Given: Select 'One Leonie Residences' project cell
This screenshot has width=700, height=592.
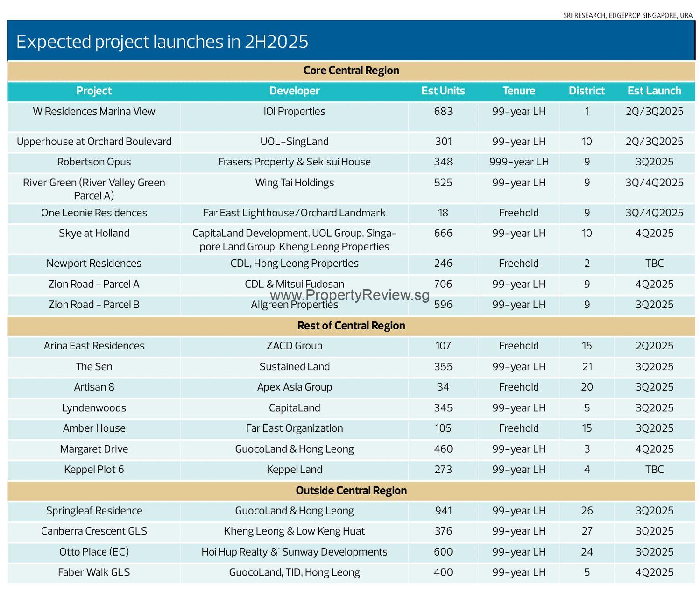Looking at the screenshot, I should [94, 213].
